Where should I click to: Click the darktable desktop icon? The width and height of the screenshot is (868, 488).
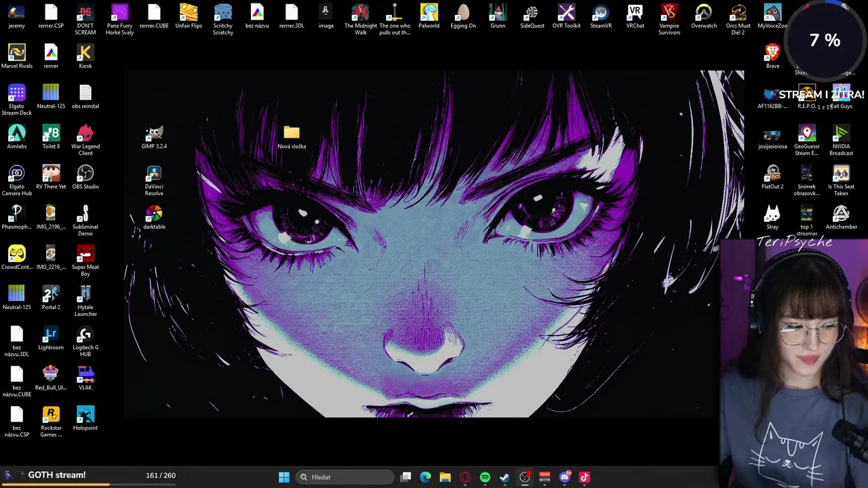154,217
